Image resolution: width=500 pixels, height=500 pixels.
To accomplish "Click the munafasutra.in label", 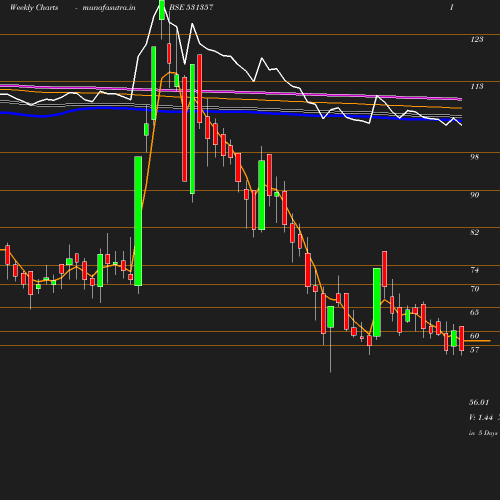I will pyautogui.click(x=109, y=7).
